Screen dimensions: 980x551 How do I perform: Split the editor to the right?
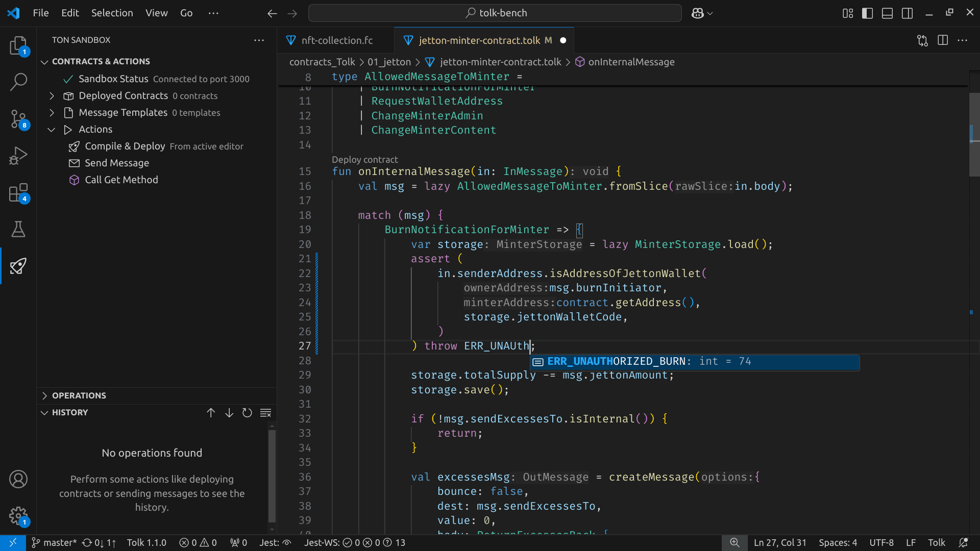(x=943, y=40)
